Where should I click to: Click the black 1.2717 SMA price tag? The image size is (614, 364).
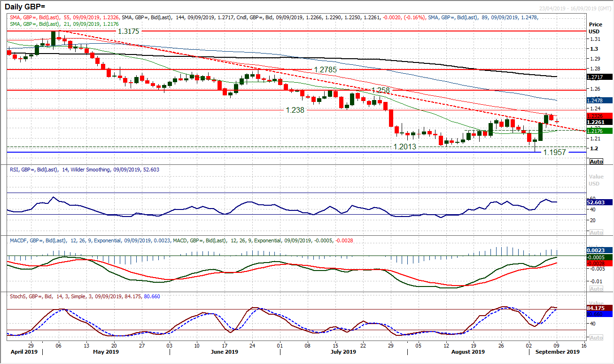[x=600, y=77]
